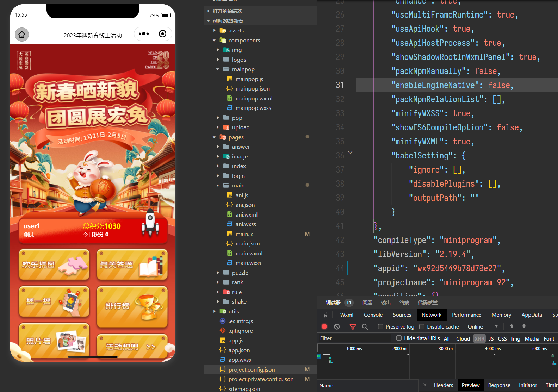Check the Disable cache option
Screen dimensions: 558x392
coord(422,326)
